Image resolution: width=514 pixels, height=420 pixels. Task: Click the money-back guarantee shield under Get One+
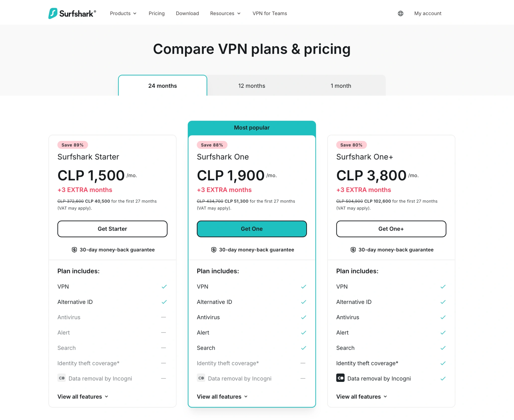(353, 249)
